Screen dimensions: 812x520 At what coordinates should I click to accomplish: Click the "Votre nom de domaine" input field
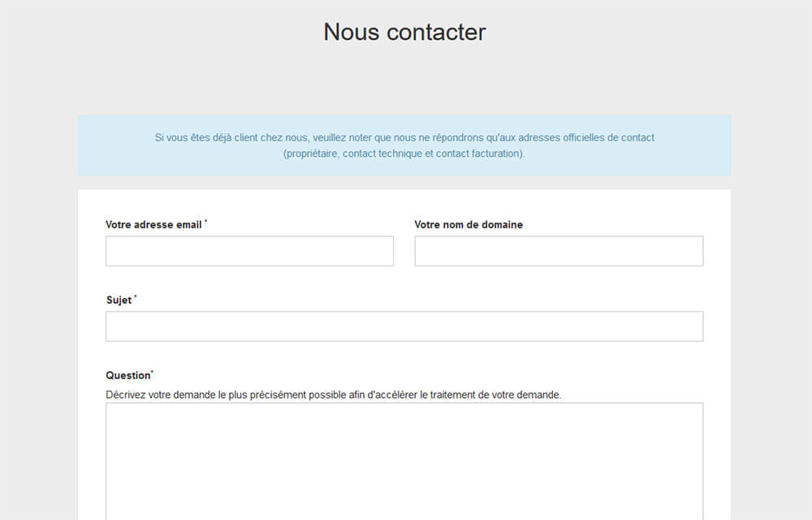[558, 250]
